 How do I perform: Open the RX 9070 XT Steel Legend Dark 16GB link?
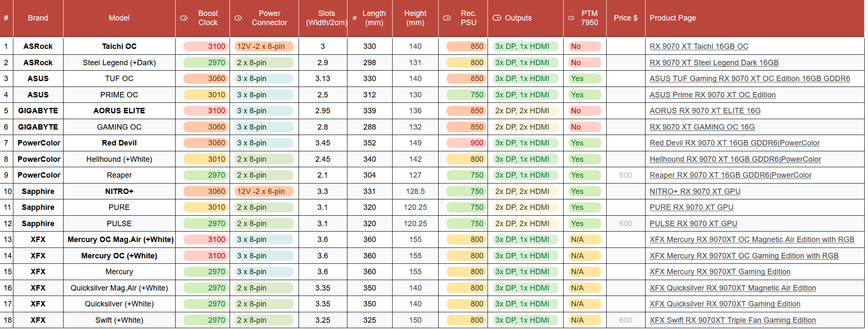pyautogui.click(x=714, y=63)
